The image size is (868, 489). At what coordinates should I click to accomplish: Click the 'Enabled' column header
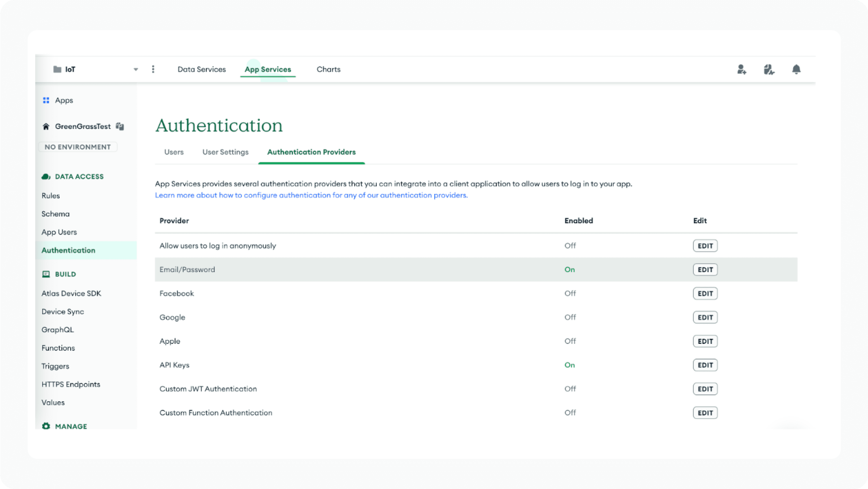[x=579, y=221]
